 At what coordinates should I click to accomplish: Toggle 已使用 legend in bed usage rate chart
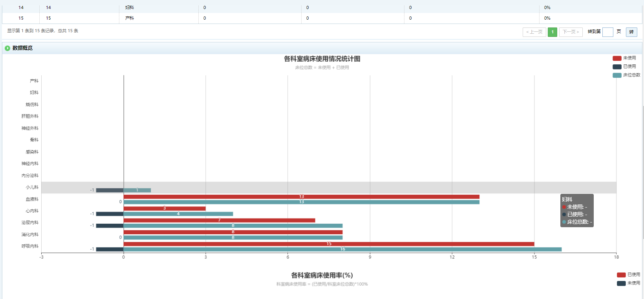pos(628,275)
